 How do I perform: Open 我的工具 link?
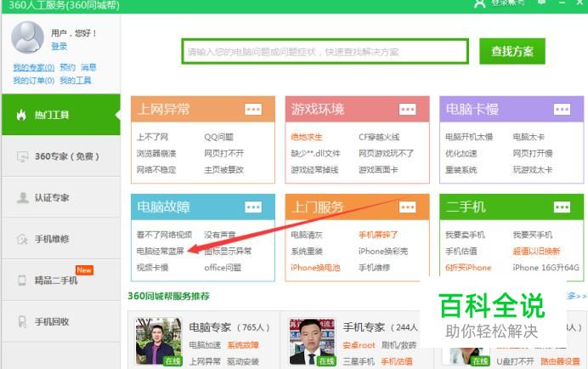coord(76,80)
